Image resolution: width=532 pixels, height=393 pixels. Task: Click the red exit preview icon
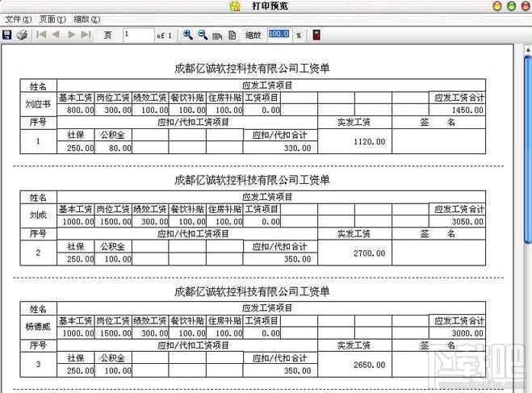[x=316, y=36]
